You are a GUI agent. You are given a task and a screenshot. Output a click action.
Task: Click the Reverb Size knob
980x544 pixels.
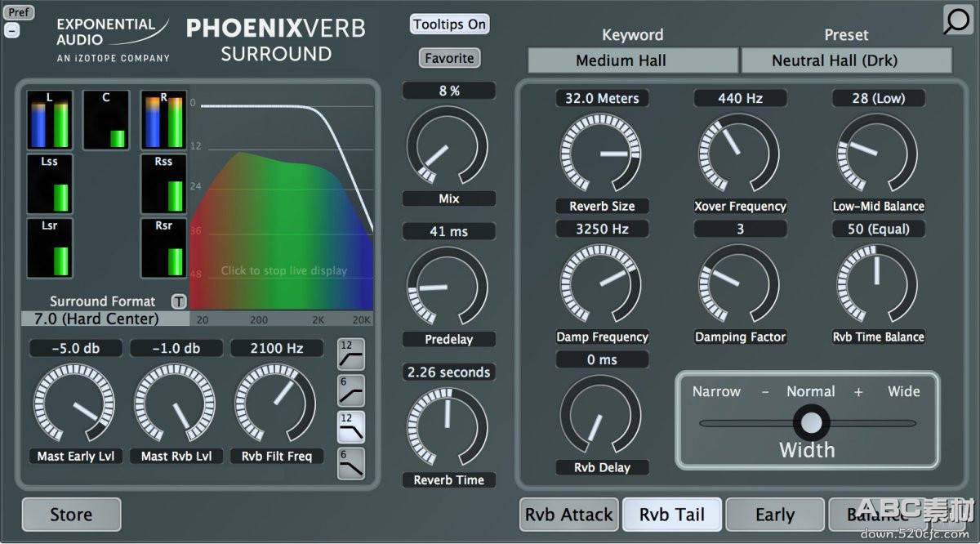(x=601, y=153)
